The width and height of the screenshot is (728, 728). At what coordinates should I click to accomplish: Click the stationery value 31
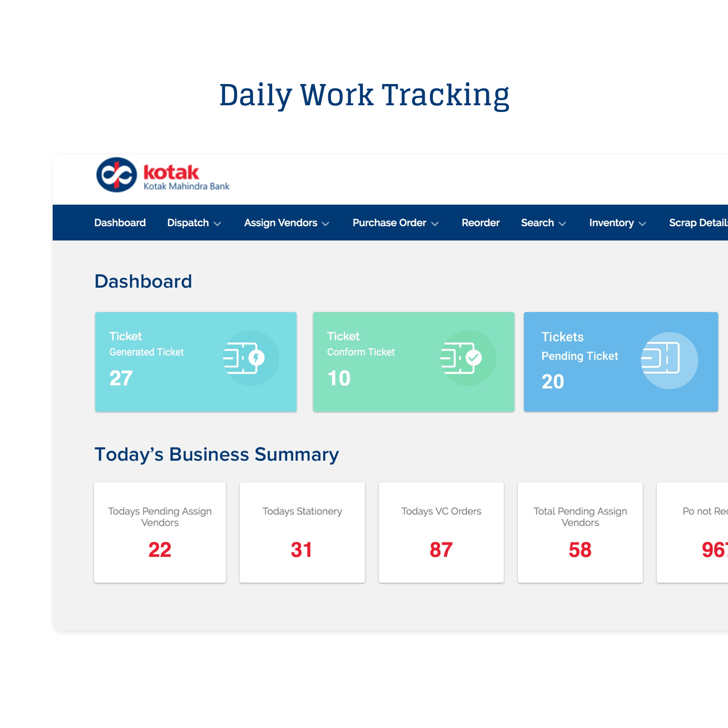click(301, 550)
